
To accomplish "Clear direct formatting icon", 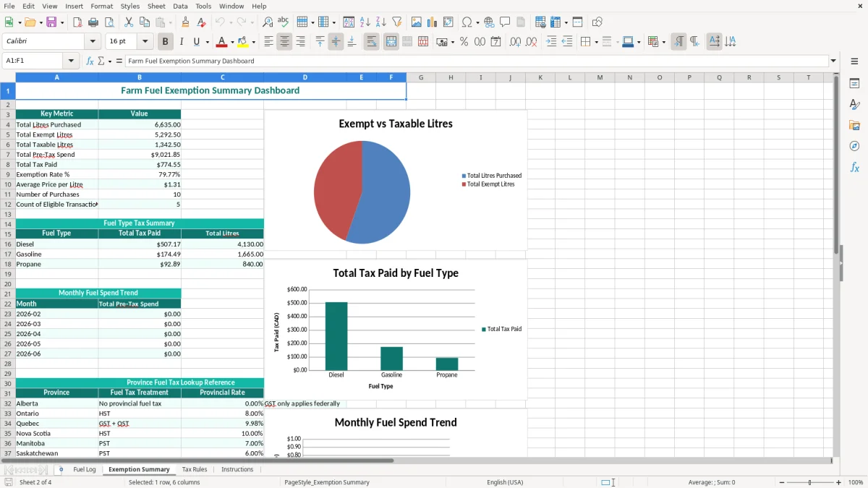I will pos(202,22).
